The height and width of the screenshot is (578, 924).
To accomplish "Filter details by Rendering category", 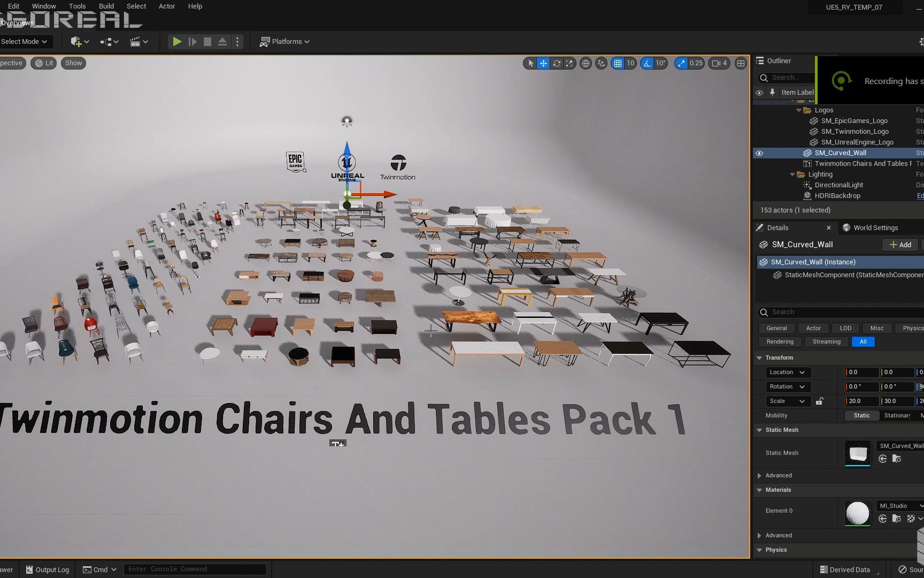I will point(780,341).
